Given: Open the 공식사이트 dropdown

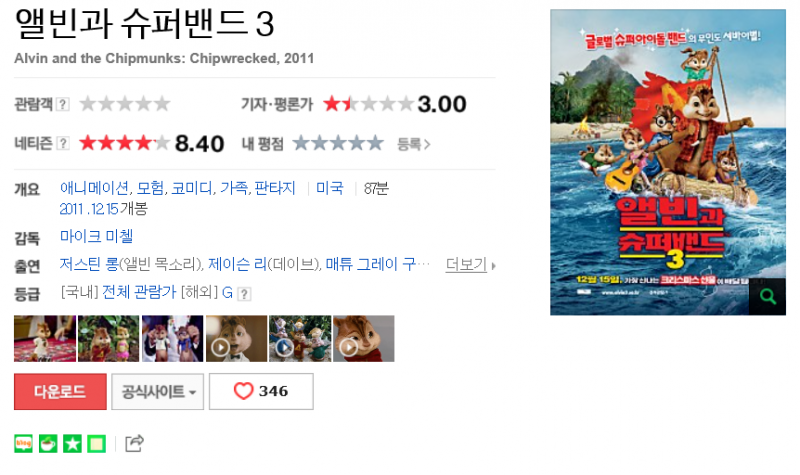Looking at the screenshot, I should click(x=158, y=391).
